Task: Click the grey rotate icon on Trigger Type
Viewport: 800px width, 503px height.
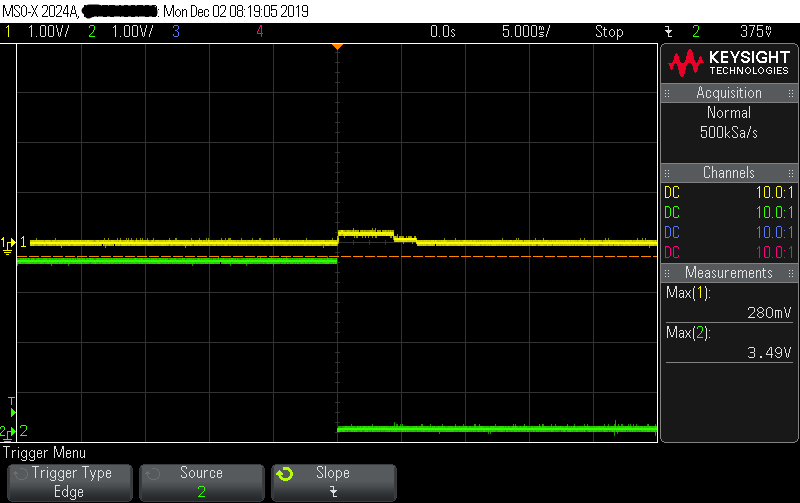Action: (21, 474)
